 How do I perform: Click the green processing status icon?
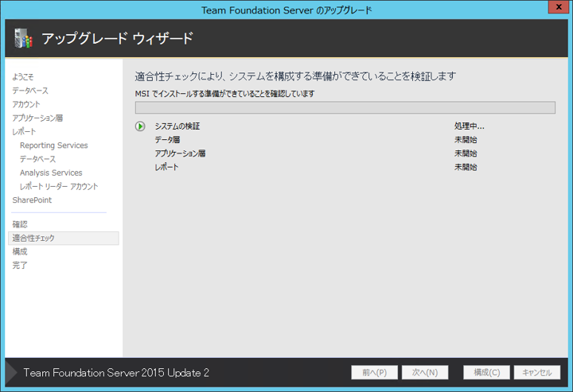[x=140, y=126]
